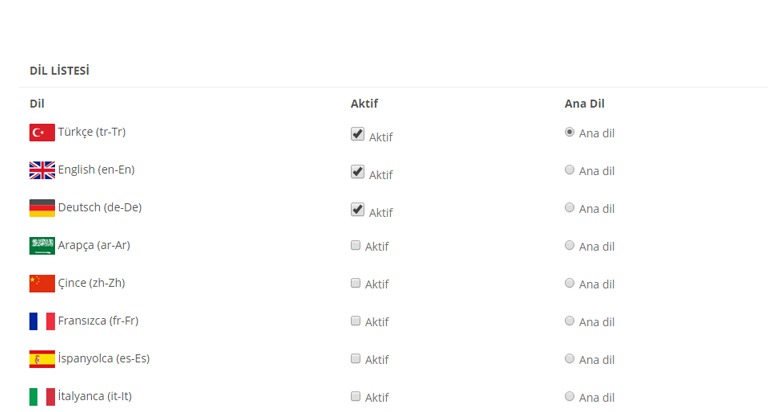Set English as Ana dil

[569, 170]
